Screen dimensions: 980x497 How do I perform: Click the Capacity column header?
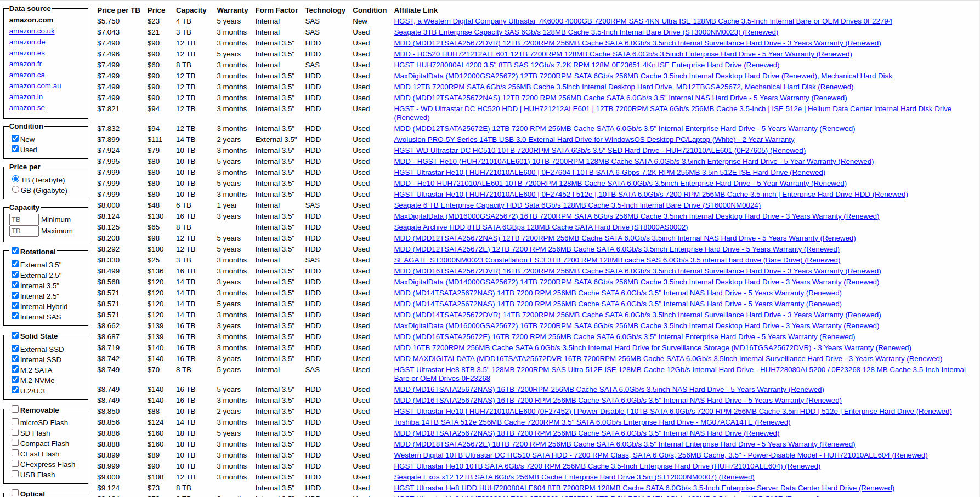coord(191,10)
